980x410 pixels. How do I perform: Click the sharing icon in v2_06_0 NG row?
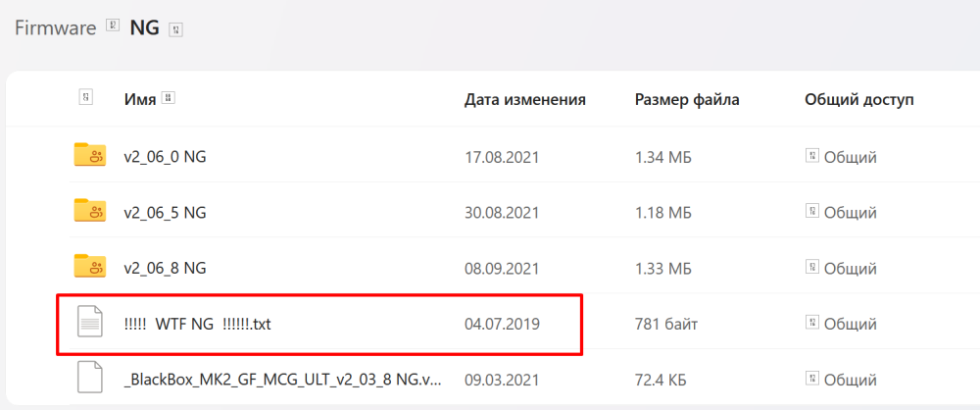(x=811, y=156)
